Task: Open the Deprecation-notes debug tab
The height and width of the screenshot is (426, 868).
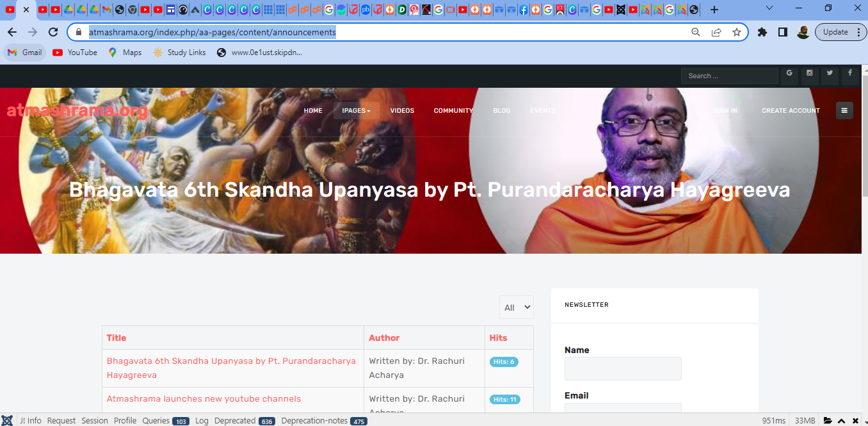Action: (x=324, y=421)
